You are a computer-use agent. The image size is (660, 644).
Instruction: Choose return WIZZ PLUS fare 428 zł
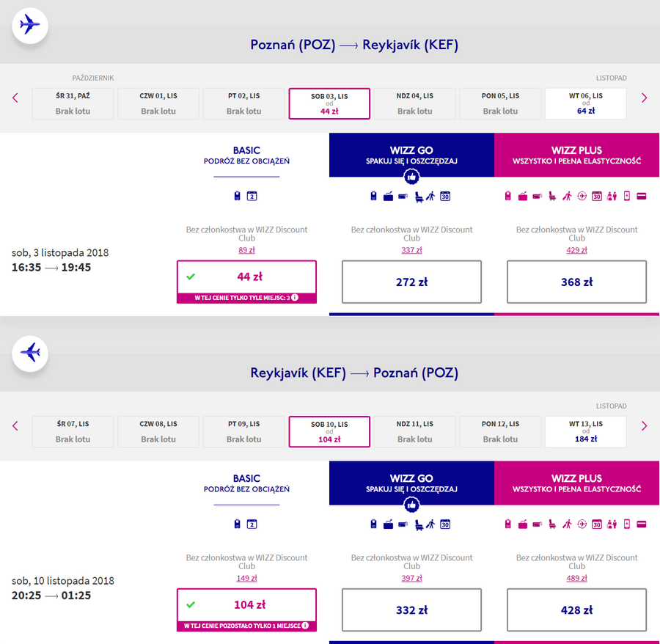click(x=576, y=610)
